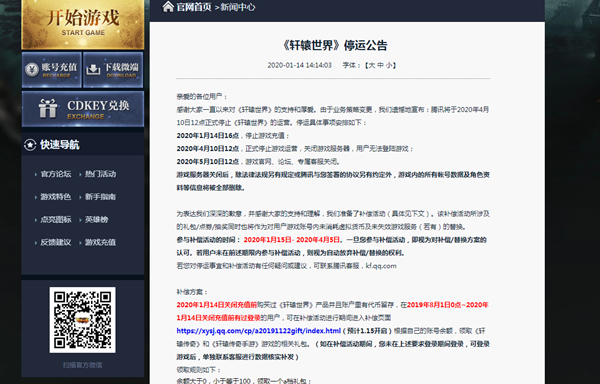This screenshot has width=600, height=384.
Task: Open 反馈建议 in quick navigation
Action: point(56,242)
